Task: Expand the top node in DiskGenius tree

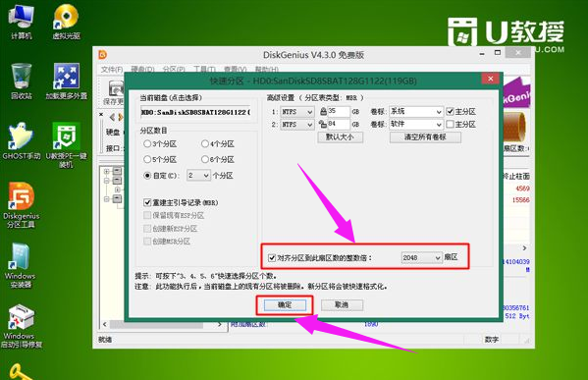Action: click(106, 171)
